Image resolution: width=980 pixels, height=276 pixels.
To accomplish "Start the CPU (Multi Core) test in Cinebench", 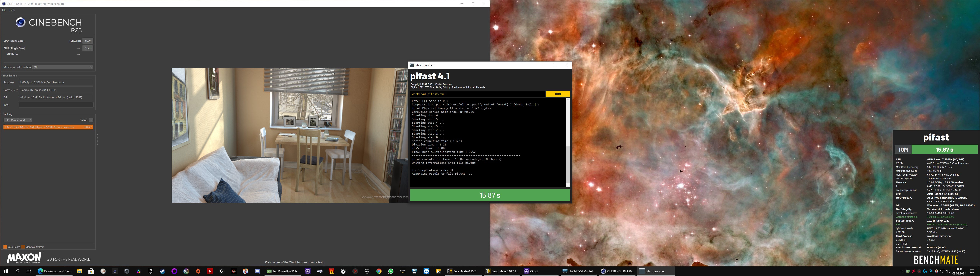I will (x=87, y=41).
